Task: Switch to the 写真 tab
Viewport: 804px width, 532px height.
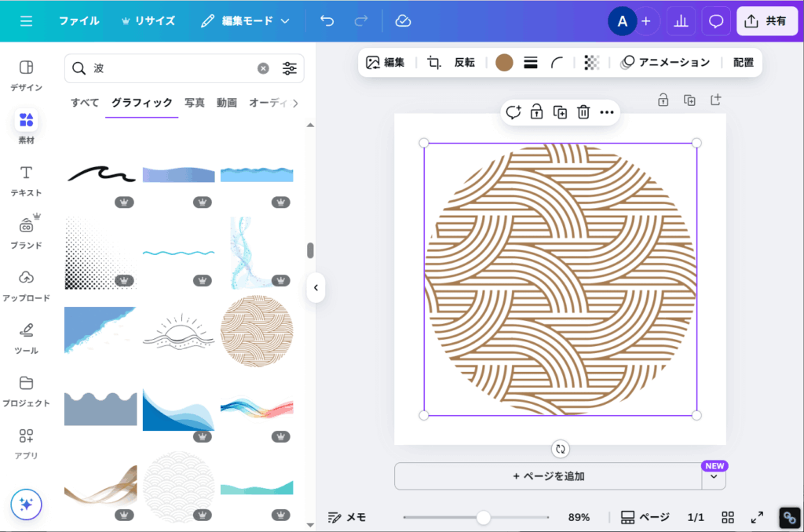Action: click(195, 103)
